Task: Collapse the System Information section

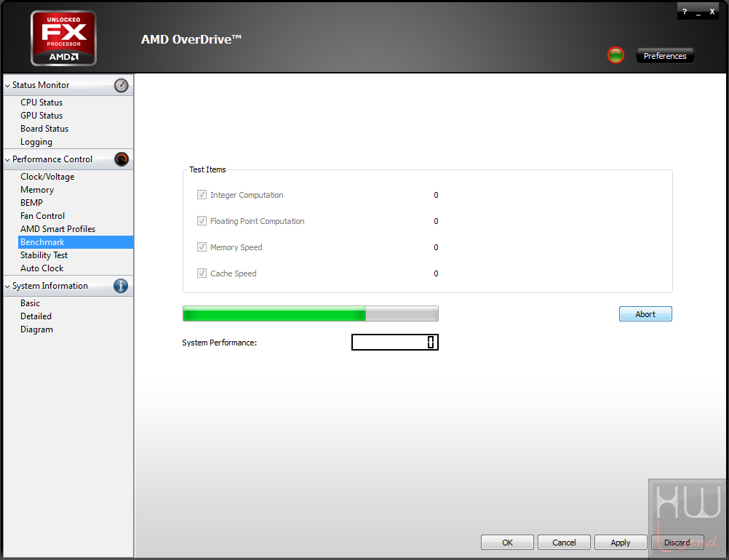Action: click(7, 287)
